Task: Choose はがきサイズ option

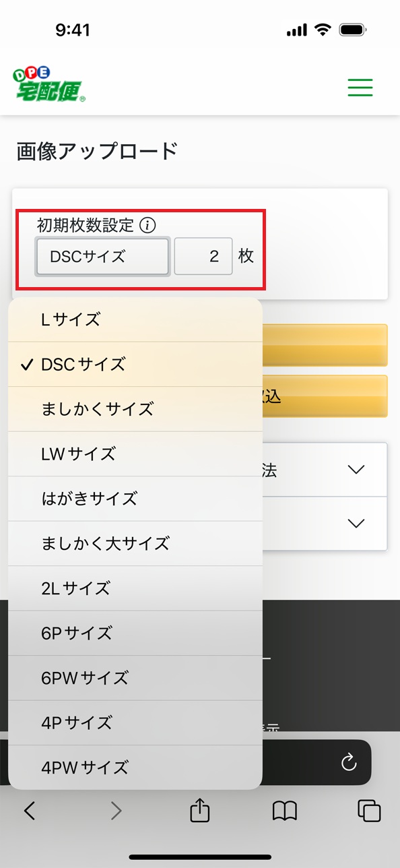Action: tap(135, 499)
